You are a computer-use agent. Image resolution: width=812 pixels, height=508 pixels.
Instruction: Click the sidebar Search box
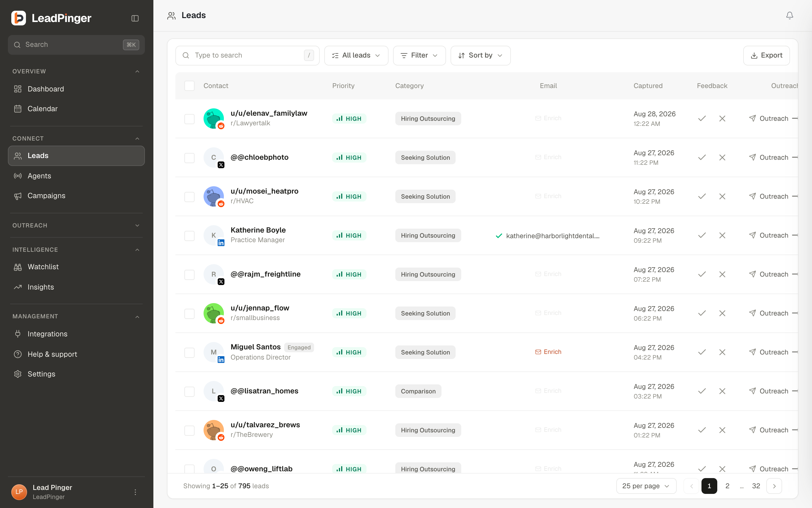(76, 45)
